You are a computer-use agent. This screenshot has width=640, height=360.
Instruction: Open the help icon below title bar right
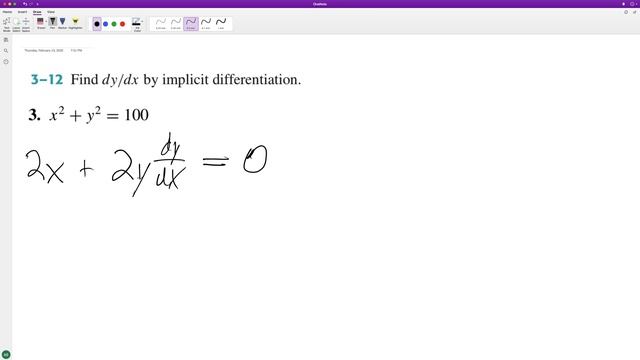tap(626, 12)
